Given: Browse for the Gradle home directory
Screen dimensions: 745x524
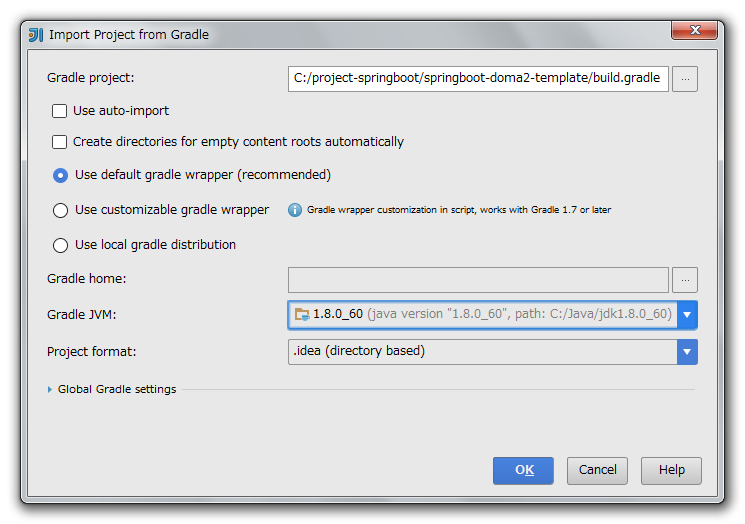Looking at the screenshot, I should pos(685,280).
